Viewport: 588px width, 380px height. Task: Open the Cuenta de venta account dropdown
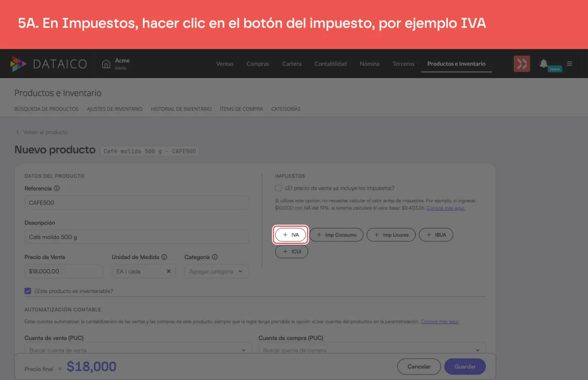pyautogui.click(x=138, y=350)
